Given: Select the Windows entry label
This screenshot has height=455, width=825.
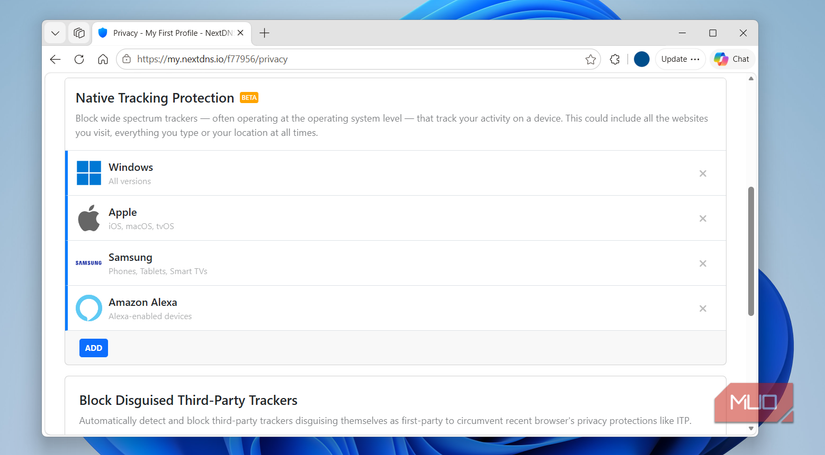Looking at the screenshot, I should point(130,167).
